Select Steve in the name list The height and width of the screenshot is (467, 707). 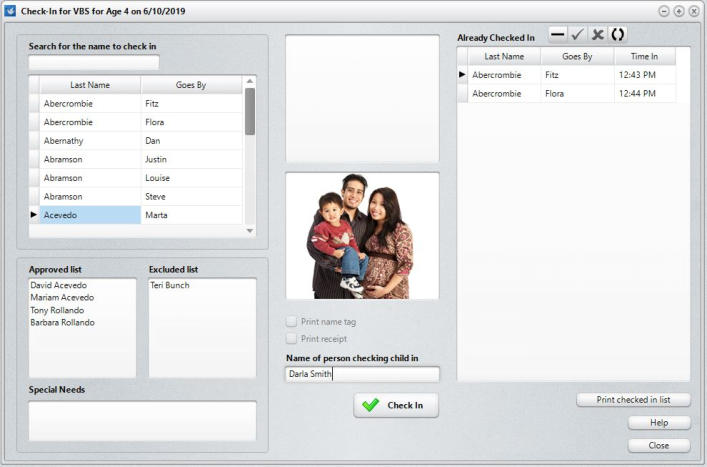click(191, 197)
